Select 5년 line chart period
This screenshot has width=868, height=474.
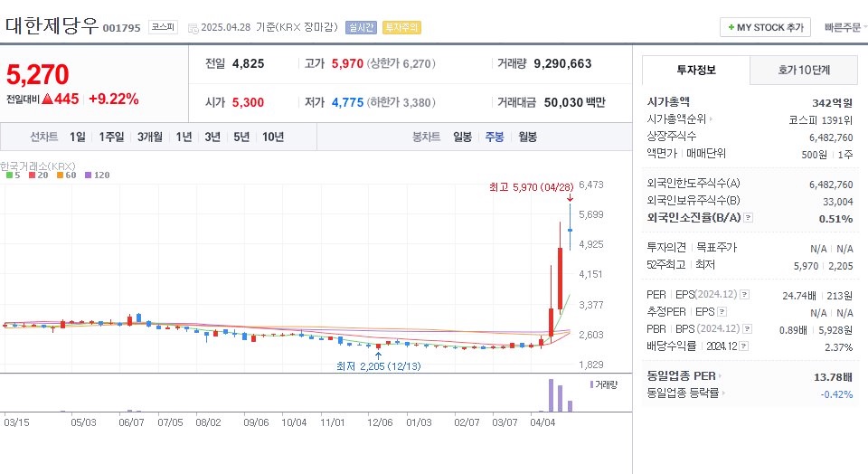pyautogui.click(x=241, y=137)
